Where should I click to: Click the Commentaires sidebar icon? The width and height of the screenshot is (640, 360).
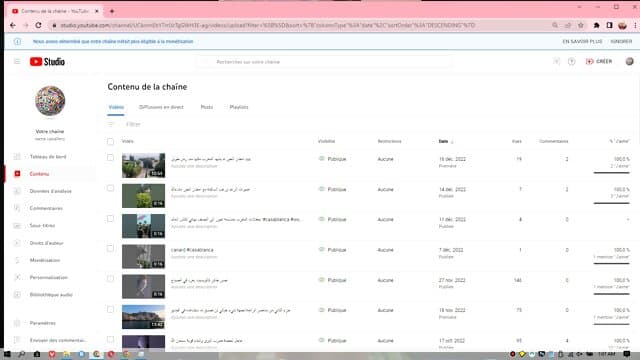coord(17,208)
